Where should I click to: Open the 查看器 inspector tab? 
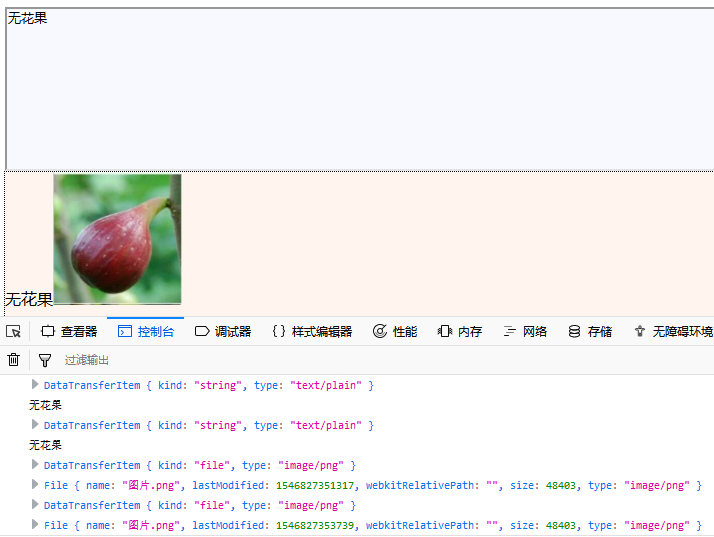(x=69, y=332)
